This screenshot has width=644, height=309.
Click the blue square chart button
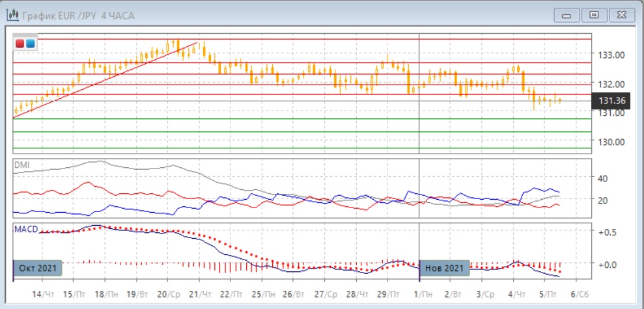pos(30,44)
